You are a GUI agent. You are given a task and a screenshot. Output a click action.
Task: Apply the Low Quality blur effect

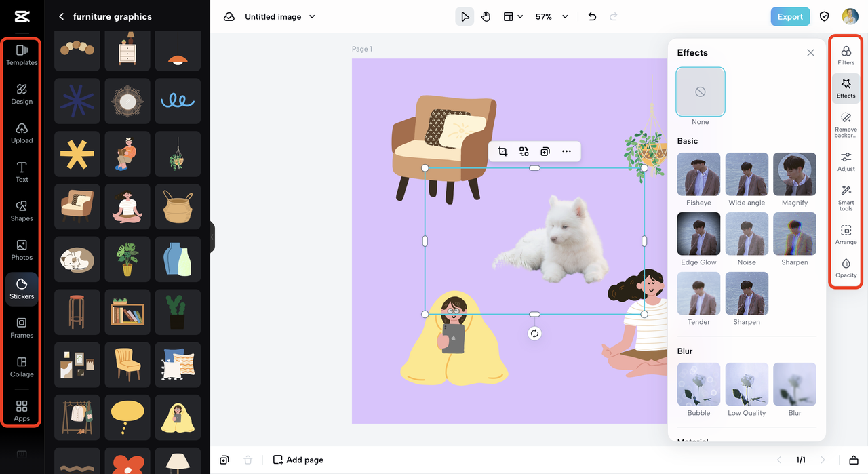747,384
